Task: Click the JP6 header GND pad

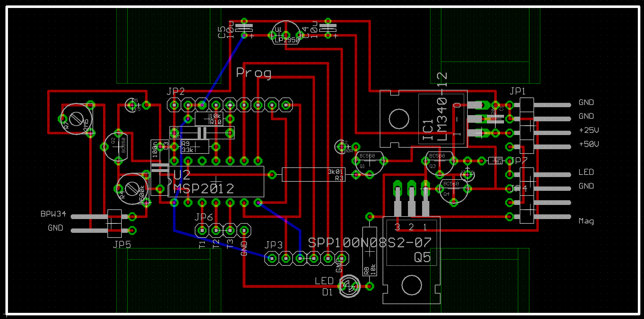Action: click(x=244, y=230)
